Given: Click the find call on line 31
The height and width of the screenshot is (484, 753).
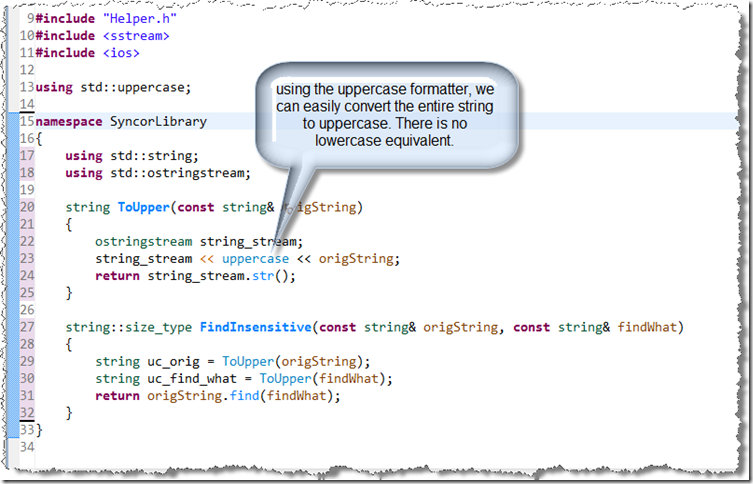Looking at the screenshot, I should [x=244, y=396].
